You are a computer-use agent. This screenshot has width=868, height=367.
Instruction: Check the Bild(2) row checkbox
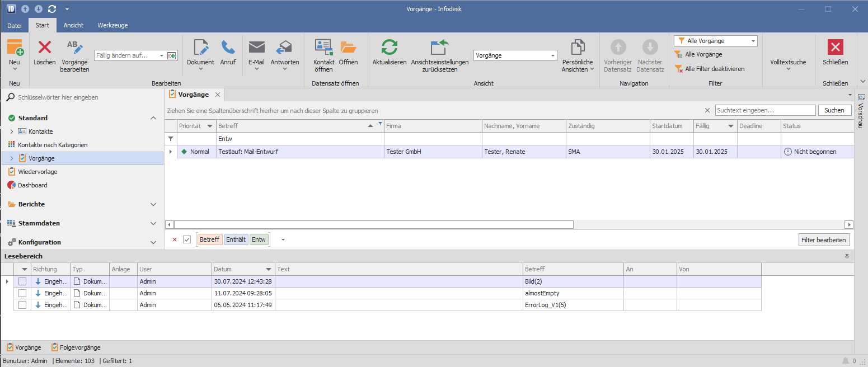tap(22, 281)
